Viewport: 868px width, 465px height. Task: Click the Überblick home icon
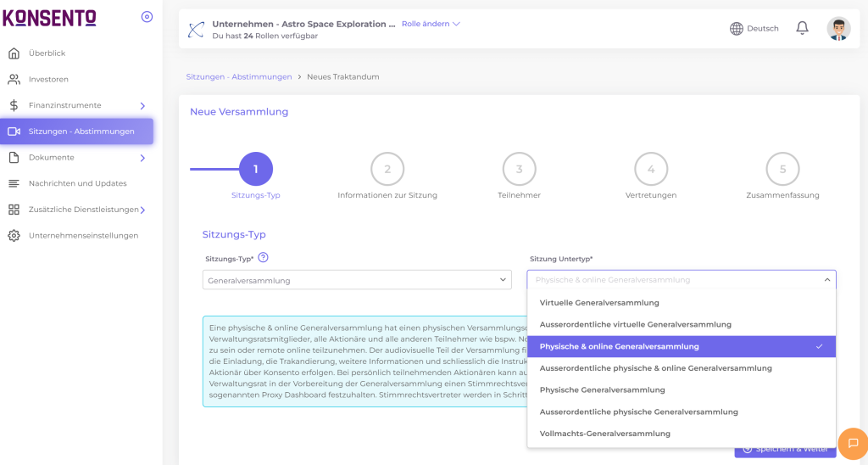click(14, 53)
